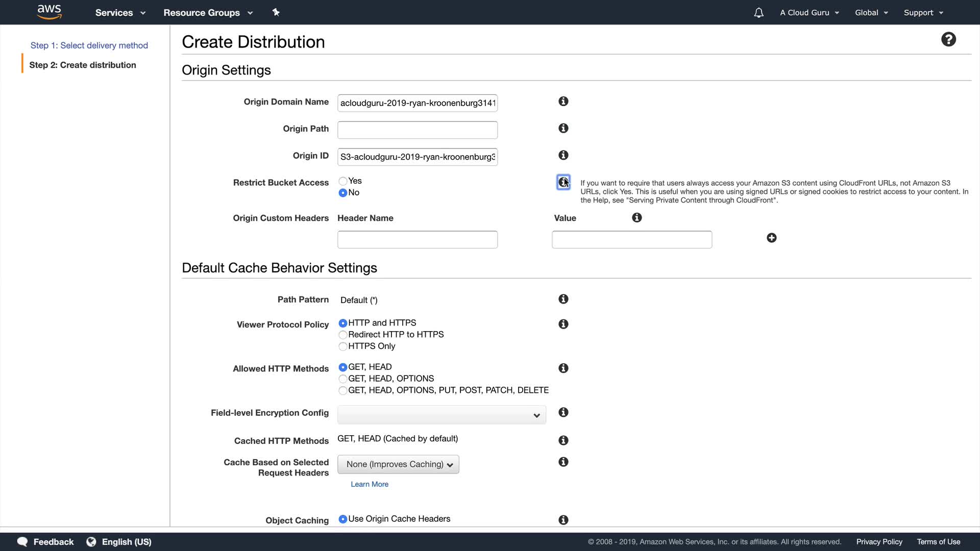Click the pin shortcut icon in navbar
The image size is (980, 551).
click(276, 12)
